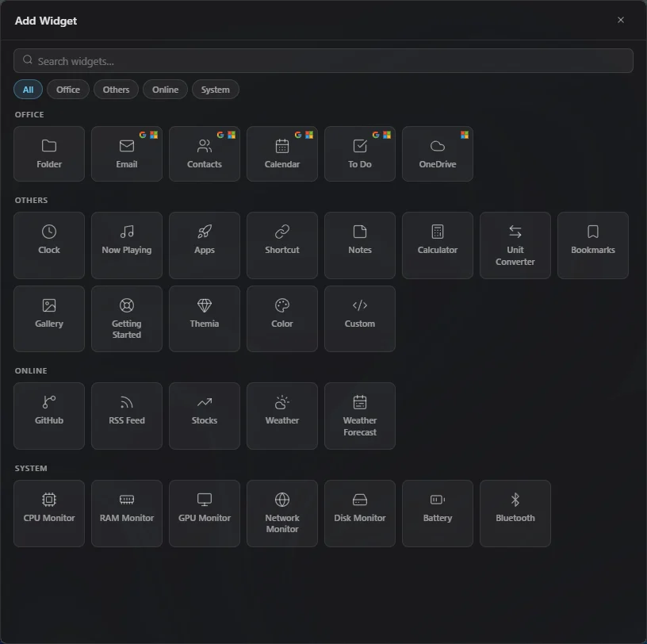This screenshot has height=644, width=647.
Task: Choose the Custom code widget
Action: 360,319
